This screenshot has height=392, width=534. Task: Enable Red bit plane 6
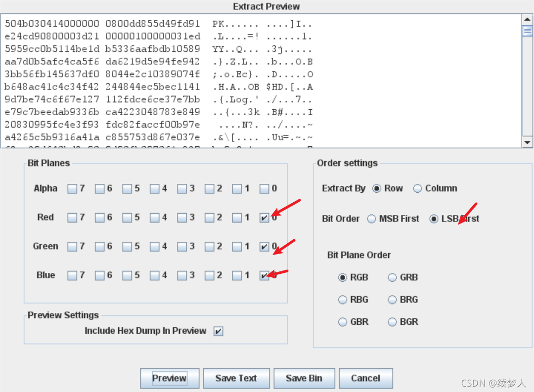click(x=100, y=218)
